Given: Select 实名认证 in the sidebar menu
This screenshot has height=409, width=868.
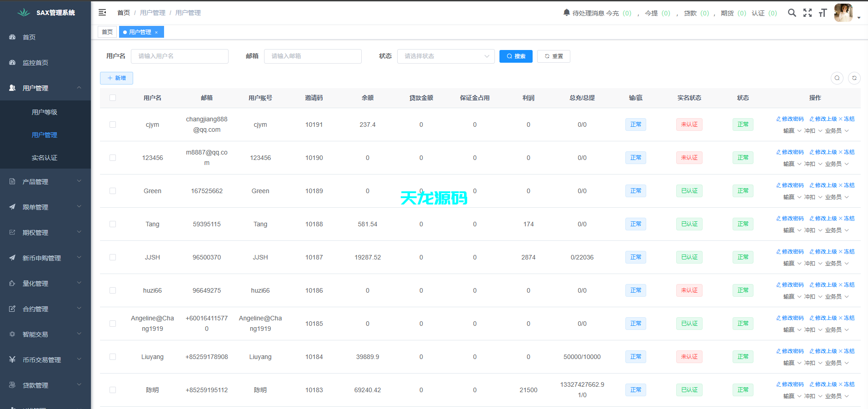Looking at the screenshot, I should point(45,158).
